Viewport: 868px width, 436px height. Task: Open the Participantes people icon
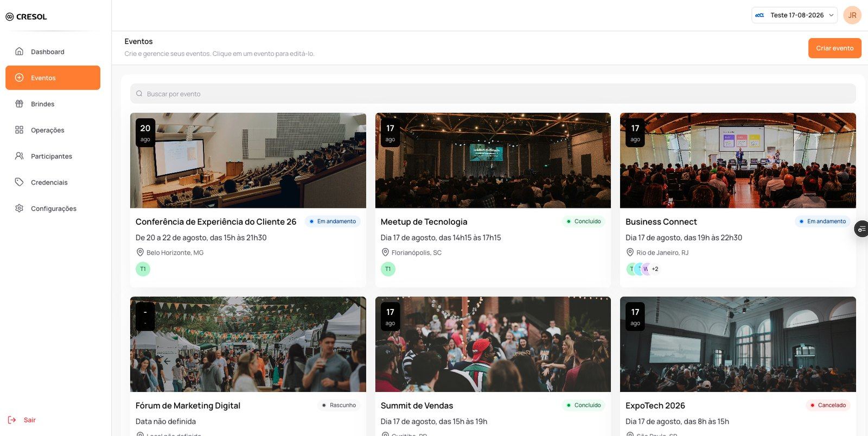tap(19, 156)
